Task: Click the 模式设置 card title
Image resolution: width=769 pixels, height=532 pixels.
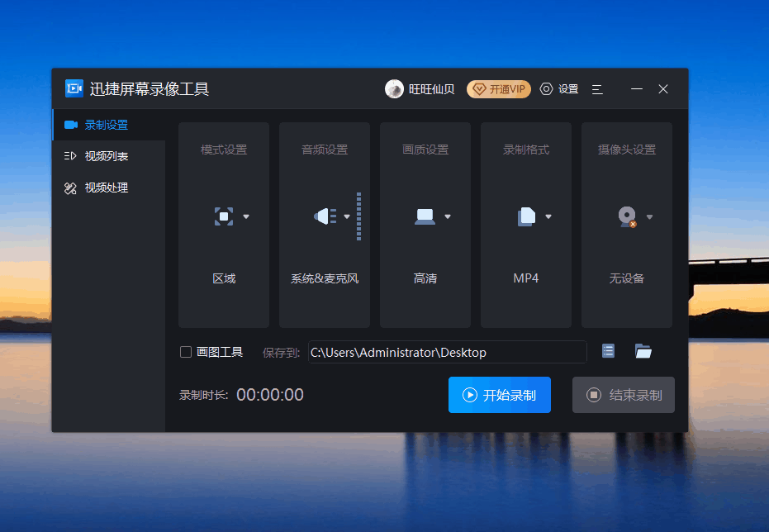Action: pos(224,150)
